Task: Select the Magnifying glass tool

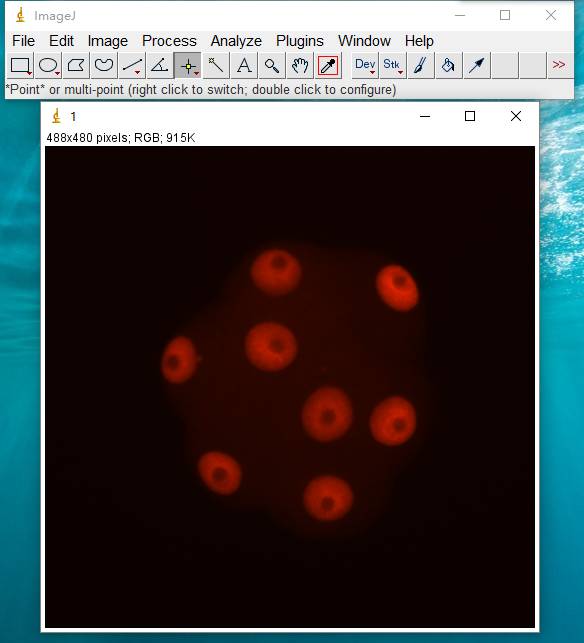Action: [272, 65]
